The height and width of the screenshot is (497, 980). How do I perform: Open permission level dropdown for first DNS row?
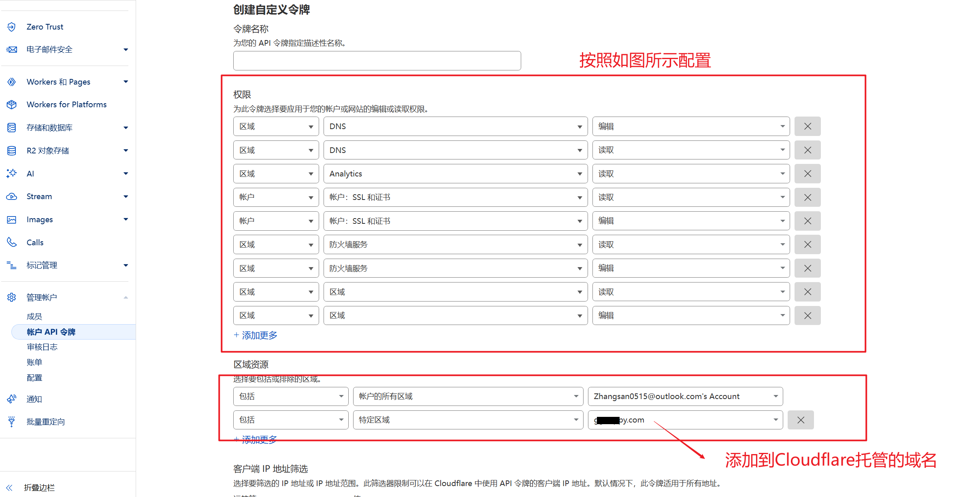pos(690,126)
